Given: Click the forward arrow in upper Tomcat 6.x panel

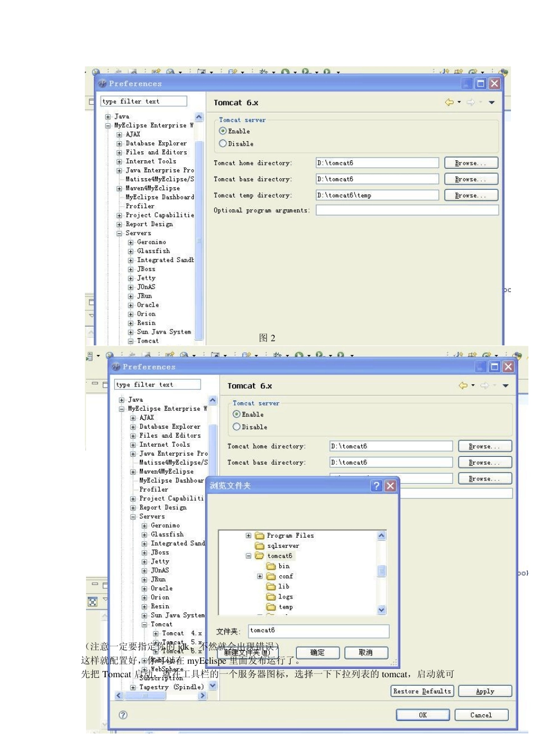Looking at the screenshot, I should click(x=471, y=102).
